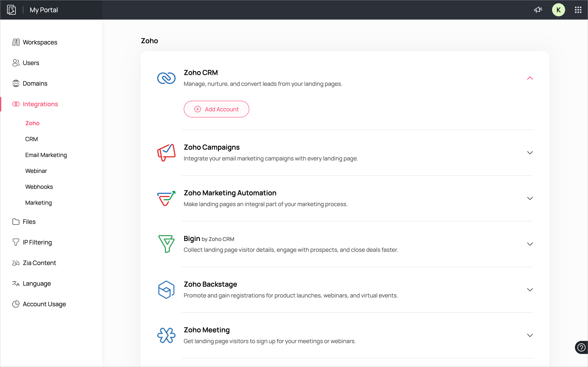The image size is (588, 367).
Task: Go to the Webhooks integrations sub-item
Action: (x=39, y=187)
